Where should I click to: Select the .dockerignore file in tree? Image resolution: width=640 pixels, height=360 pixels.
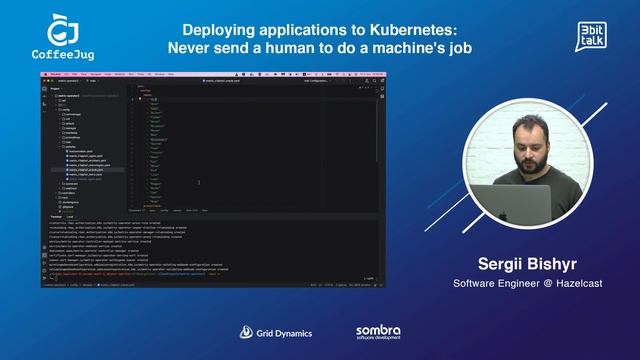pyautogui.click(x=69, y=202)
